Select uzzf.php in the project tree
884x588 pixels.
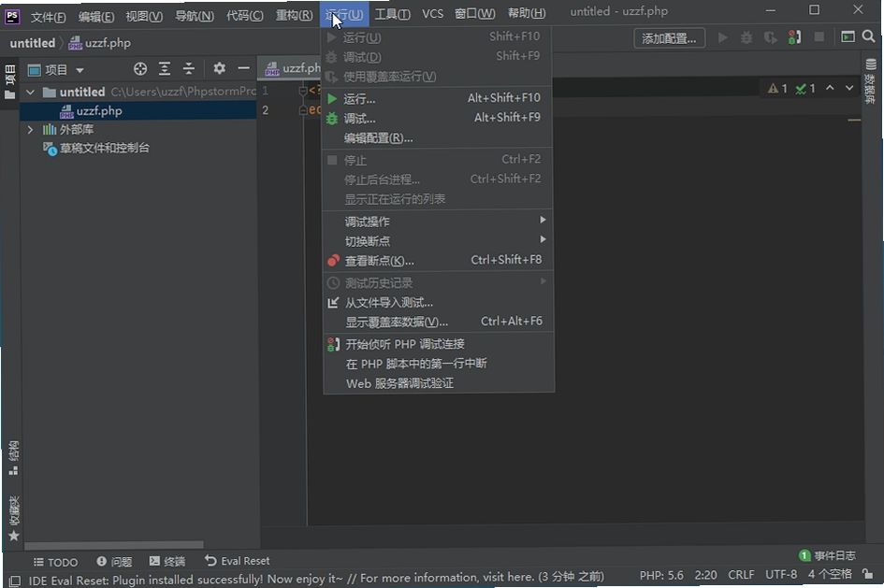tap(99, 111)
